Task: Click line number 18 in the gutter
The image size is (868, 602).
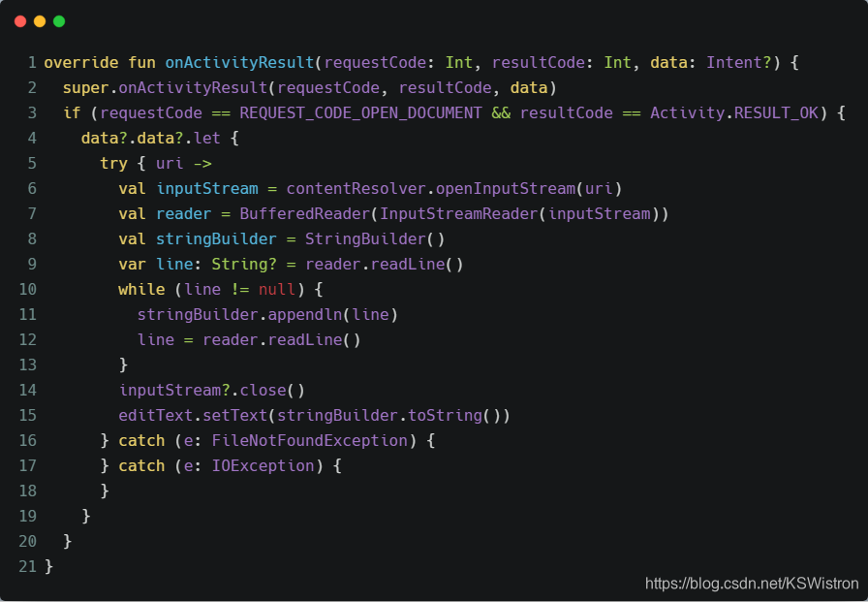Action: 28,491
